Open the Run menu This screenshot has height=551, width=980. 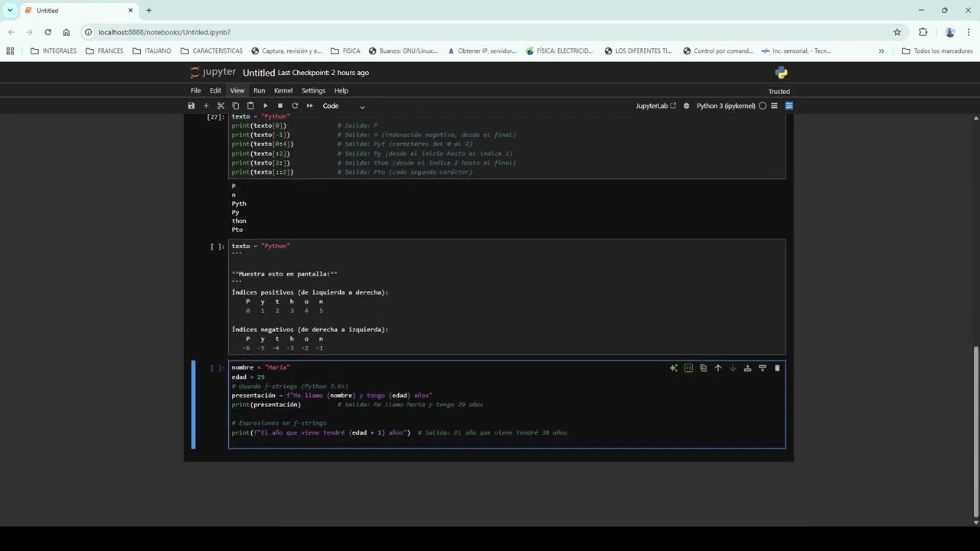pos(259,90)
